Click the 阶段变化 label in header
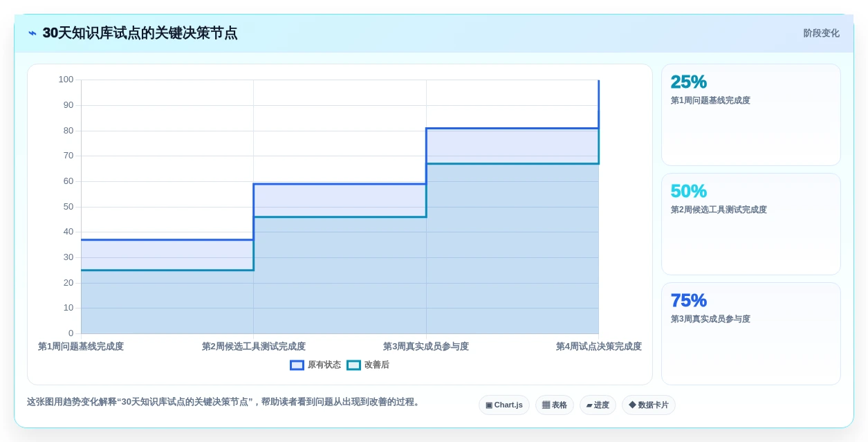This screenshot has width=868, height=442. tap(822, 33)
